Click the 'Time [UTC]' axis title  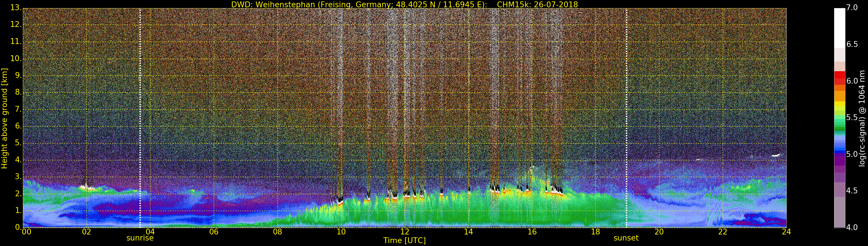pos(404,241)
